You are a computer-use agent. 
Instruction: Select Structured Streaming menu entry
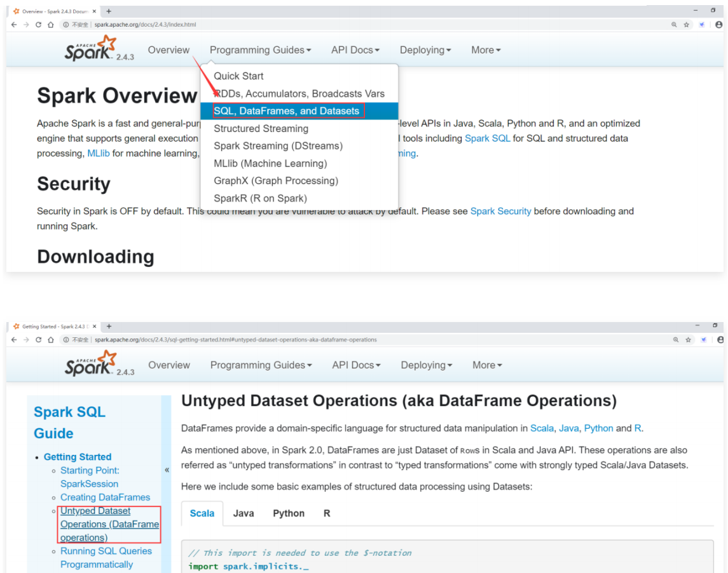tap(299, 128)
